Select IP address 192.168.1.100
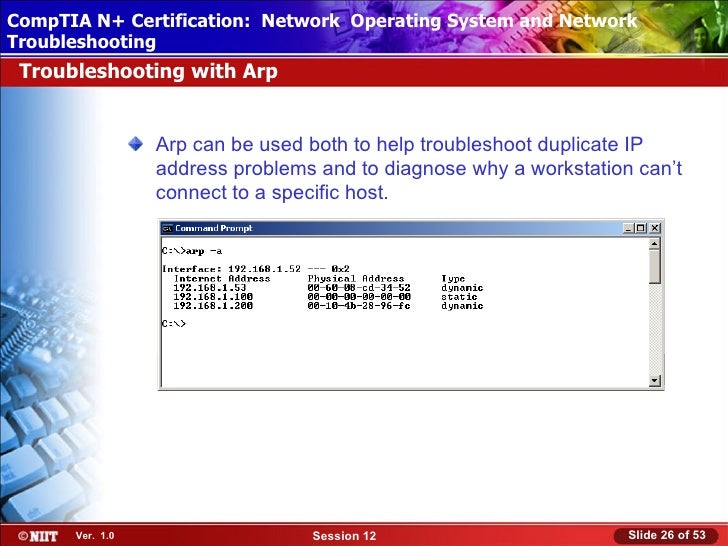Viewport: 728px width, 546px height. coord(213,297)
